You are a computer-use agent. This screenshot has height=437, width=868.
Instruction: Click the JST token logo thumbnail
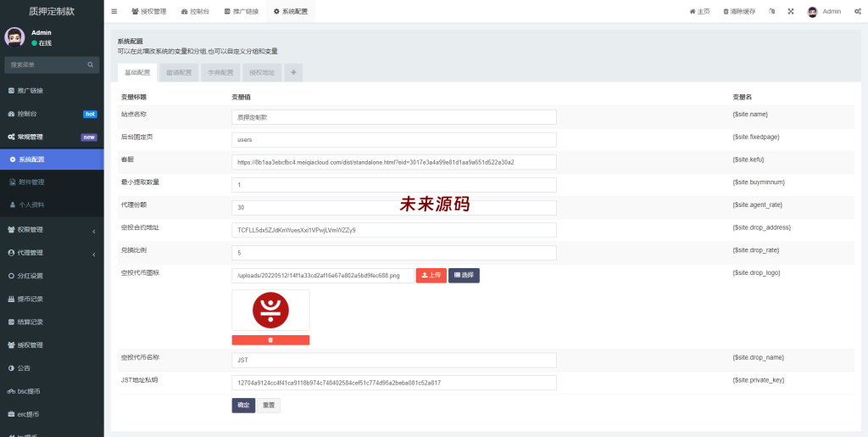click(270, 311)
